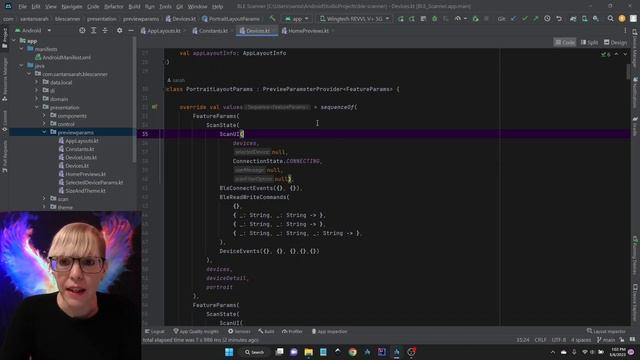This screenshot has width=640, height=360.
Task: Hide the project panel with minus icon
Action: tap(131, 31)
